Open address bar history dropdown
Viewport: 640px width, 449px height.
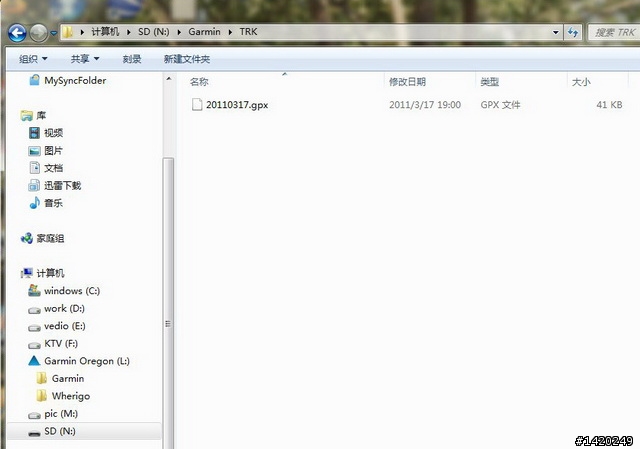pyautogui.click(x=556, y=32)
